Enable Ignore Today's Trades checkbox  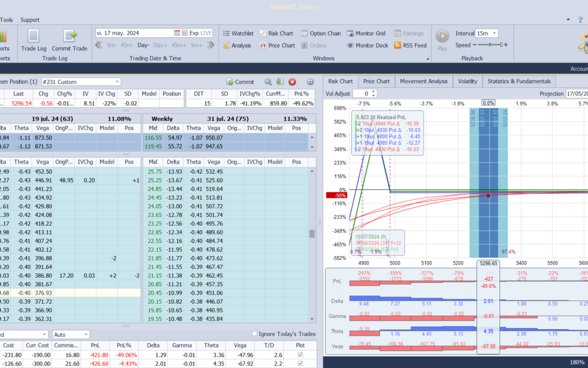click(255, 334)
